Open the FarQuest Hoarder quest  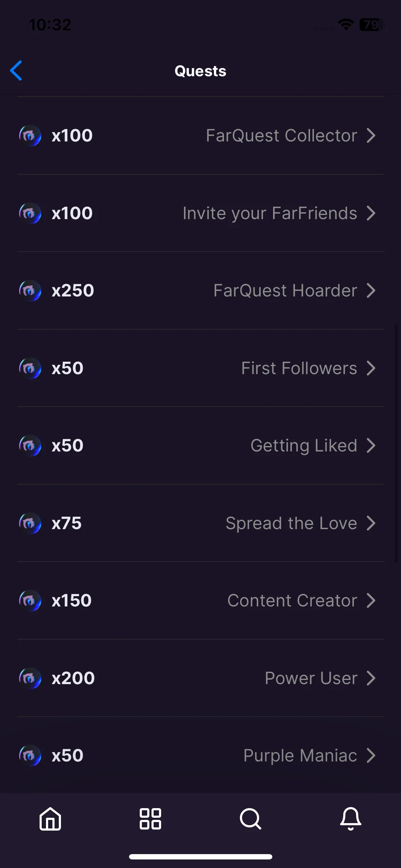[200, 291]
